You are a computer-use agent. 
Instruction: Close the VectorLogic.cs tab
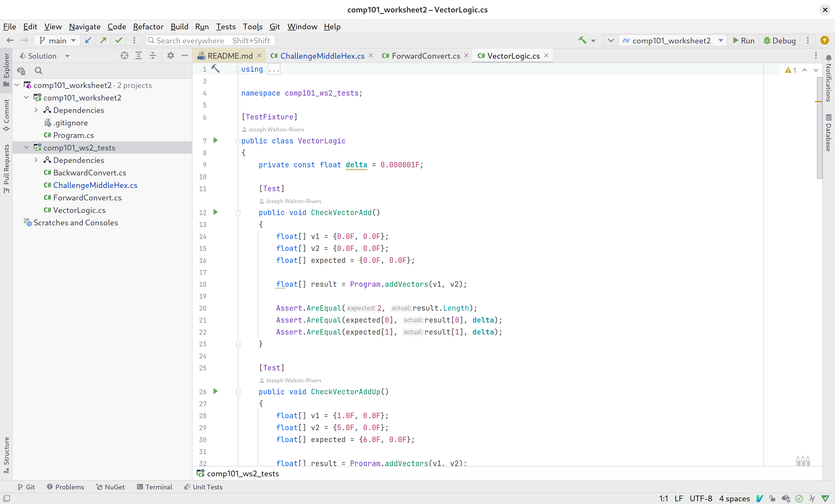click(x=546, y=55)
